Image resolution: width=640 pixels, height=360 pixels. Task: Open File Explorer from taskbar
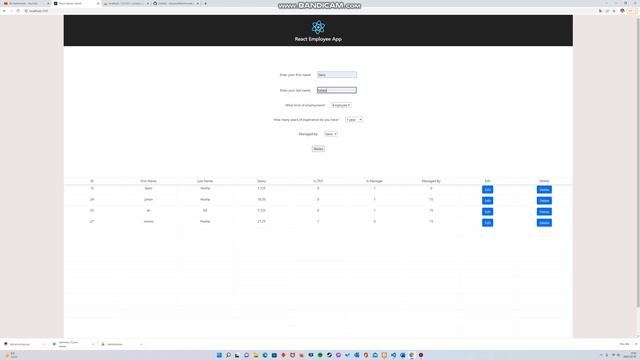click(256, 355)
